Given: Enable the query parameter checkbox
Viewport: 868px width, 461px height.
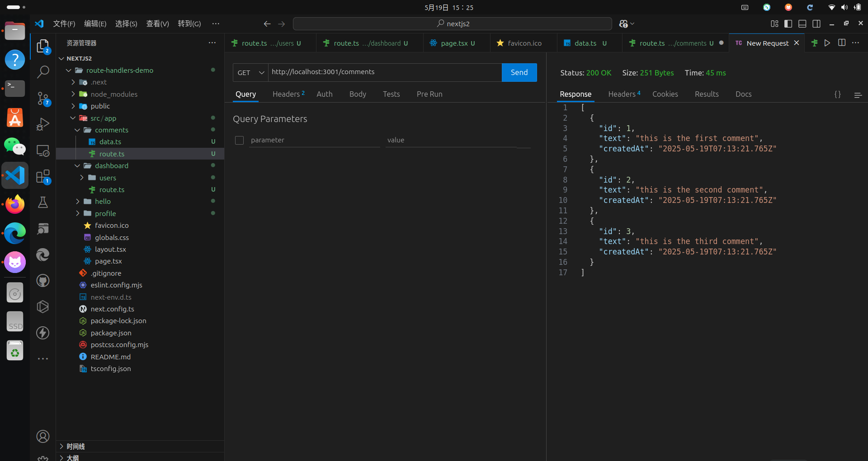Looking at the screenshot, I should [x=240, y=141].
